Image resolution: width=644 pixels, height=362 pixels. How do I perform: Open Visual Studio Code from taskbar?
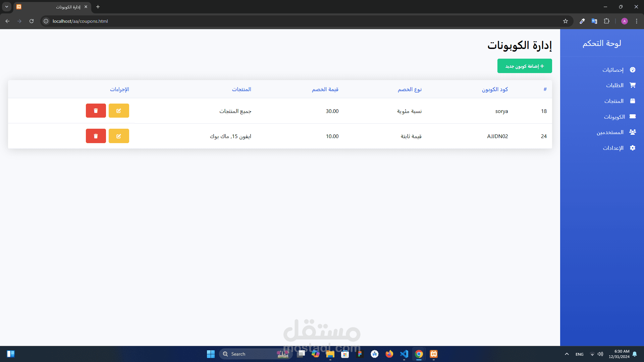[x=404, y=354]
